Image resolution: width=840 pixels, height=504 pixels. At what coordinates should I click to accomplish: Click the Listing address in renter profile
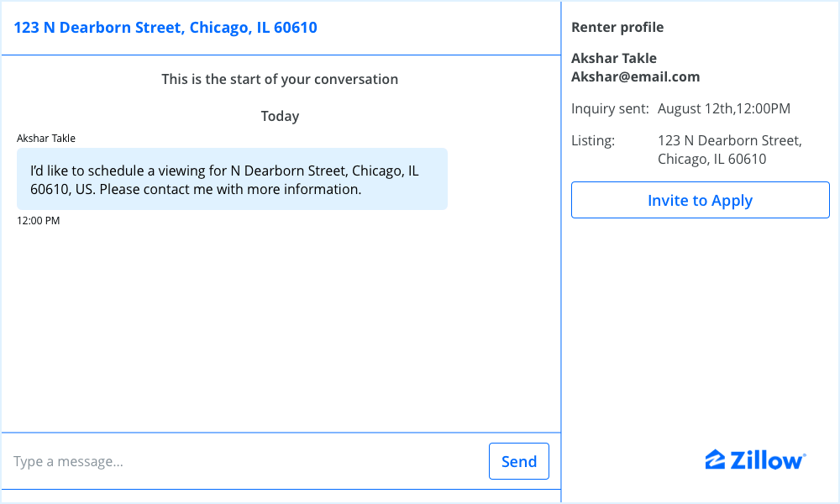click(730, 150)
